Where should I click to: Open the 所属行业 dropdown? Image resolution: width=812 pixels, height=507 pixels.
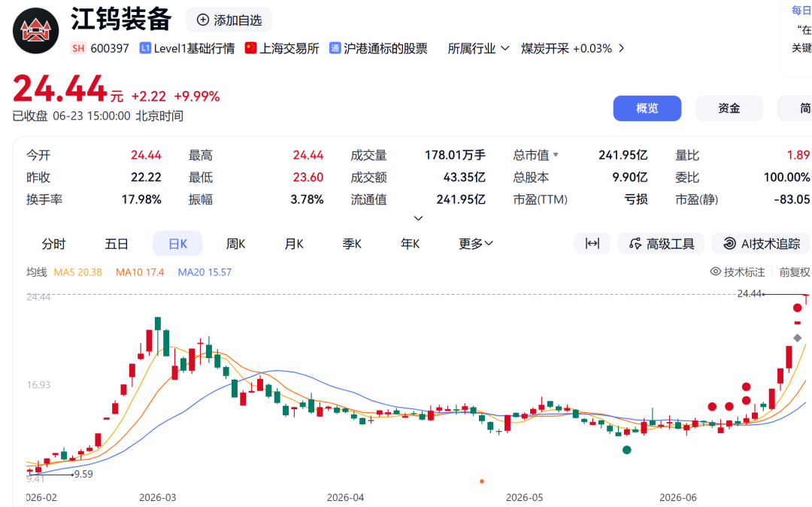coord(478,48)
